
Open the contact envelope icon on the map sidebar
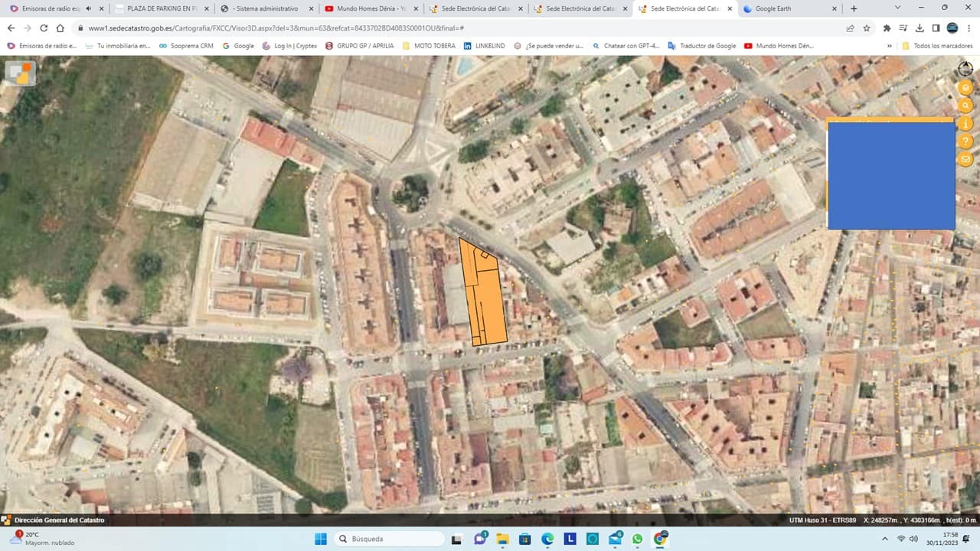coord(965,159)
